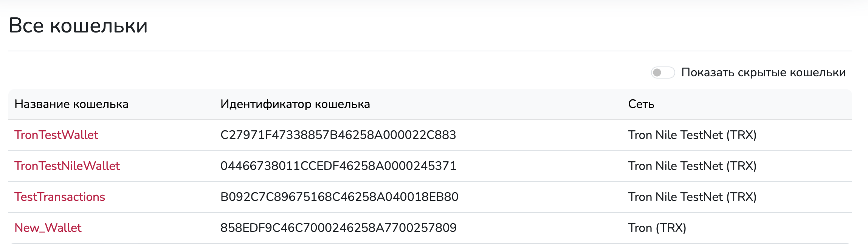Click the 'Tron (TRX)' network cell
Viewport: 868px width, 250px height.
click(x=657, y=228)
